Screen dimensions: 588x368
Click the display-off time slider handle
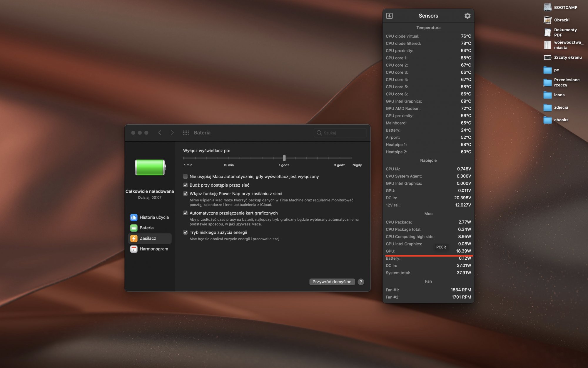point(284,158)
